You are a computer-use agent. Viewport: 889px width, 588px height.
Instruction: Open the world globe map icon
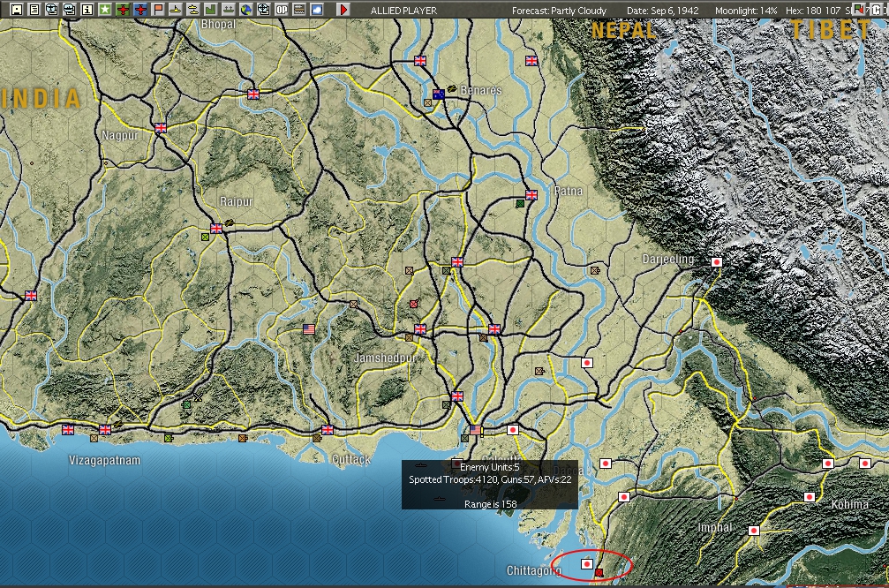[x=245, y=10]
